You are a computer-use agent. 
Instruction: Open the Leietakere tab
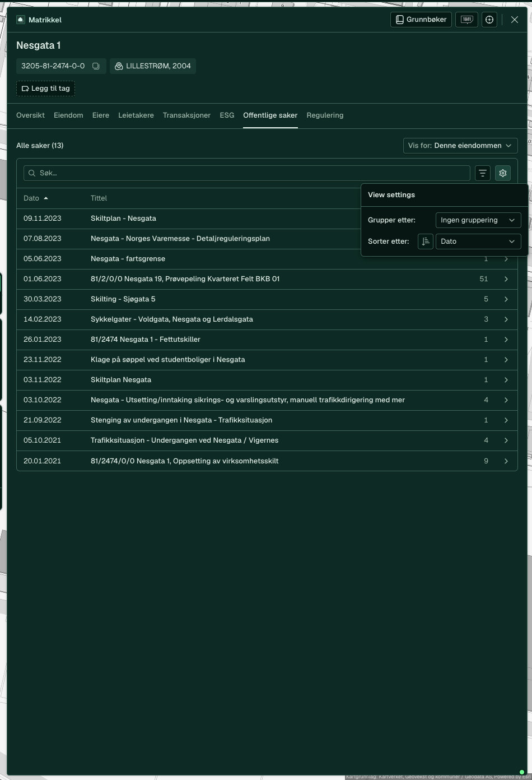click(x=136, y=115)
